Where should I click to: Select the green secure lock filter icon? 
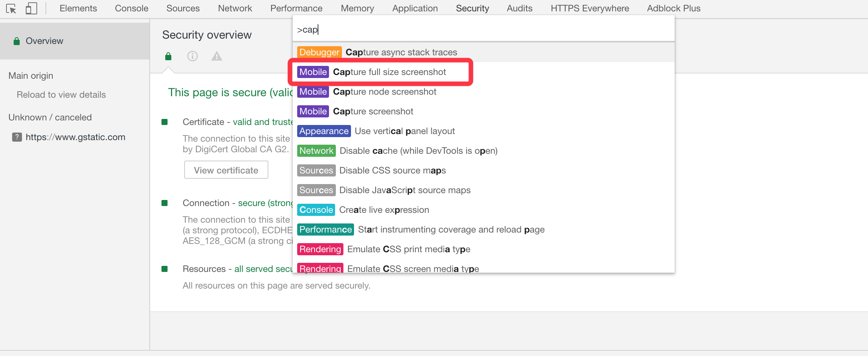click(x=168, y=56)
